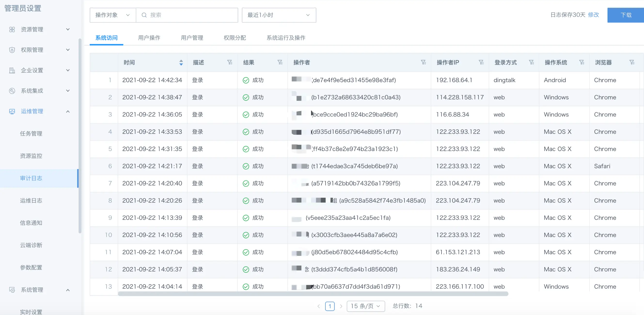Click the 资源管理 sidebar icon
The width and height of the screenshot is (644, 315).
tap(12, 30)
